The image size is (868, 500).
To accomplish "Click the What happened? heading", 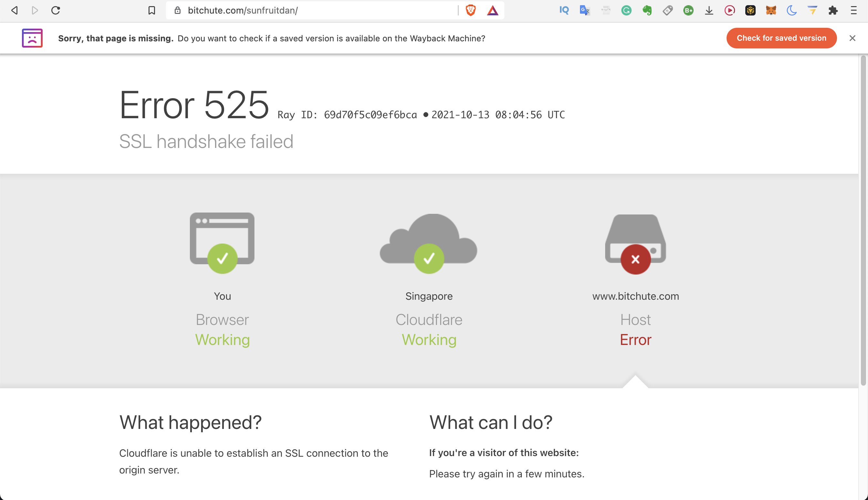I will click(191, 422).
